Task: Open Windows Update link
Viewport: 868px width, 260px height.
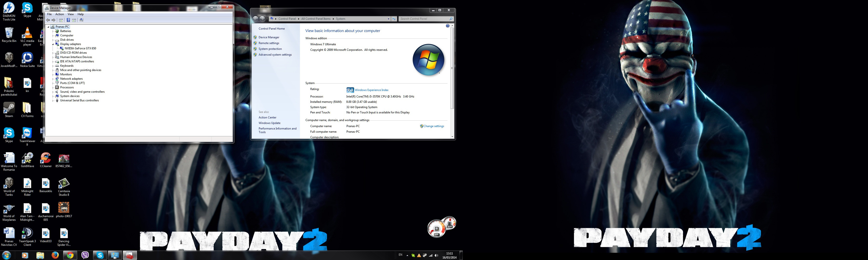Action: (270, 123)
